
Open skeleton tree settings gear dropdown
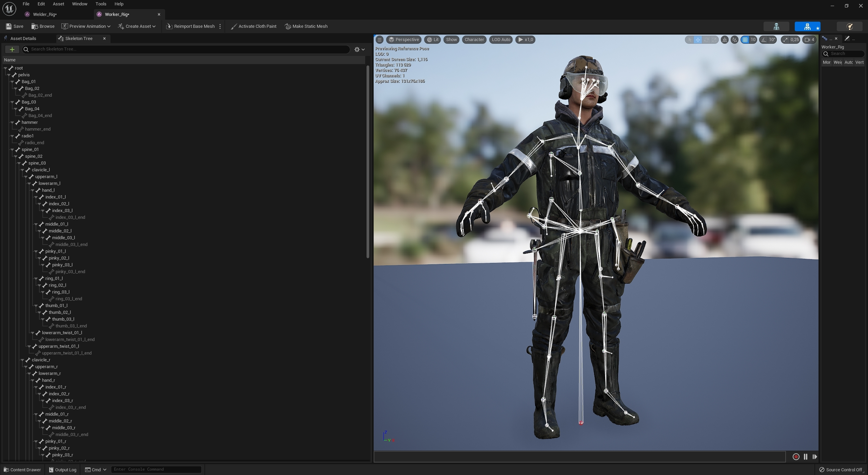pos(359,49)
